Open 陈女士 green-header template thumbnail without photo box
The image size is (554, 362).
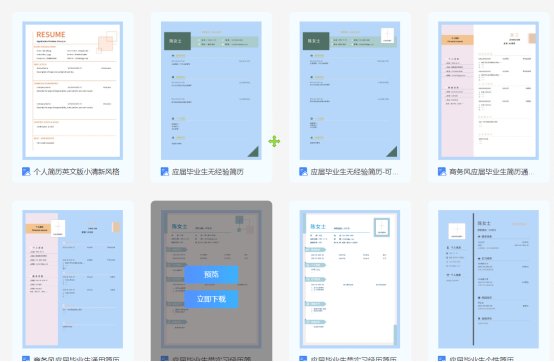pos(211,90)
